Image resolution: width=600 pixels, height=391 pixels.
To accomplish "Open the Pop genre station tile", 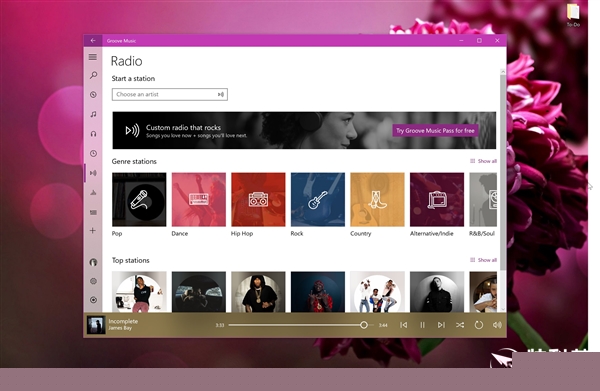I will point(139,199).
